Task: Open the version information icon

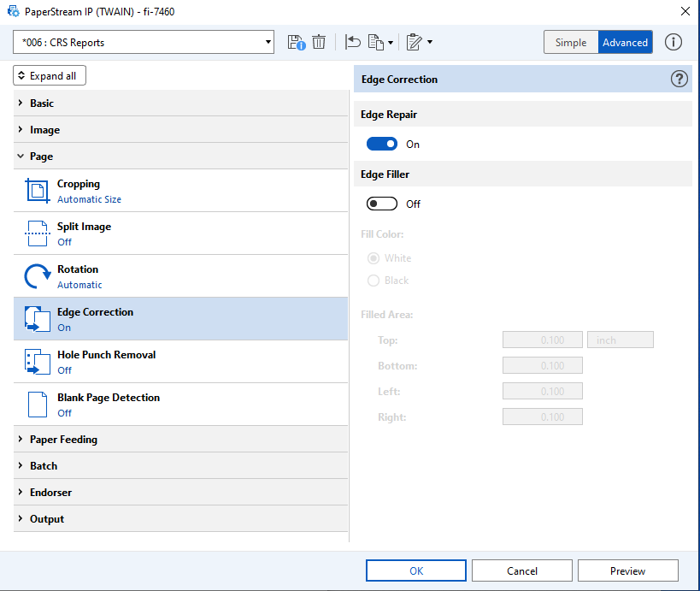Action: 674,42
